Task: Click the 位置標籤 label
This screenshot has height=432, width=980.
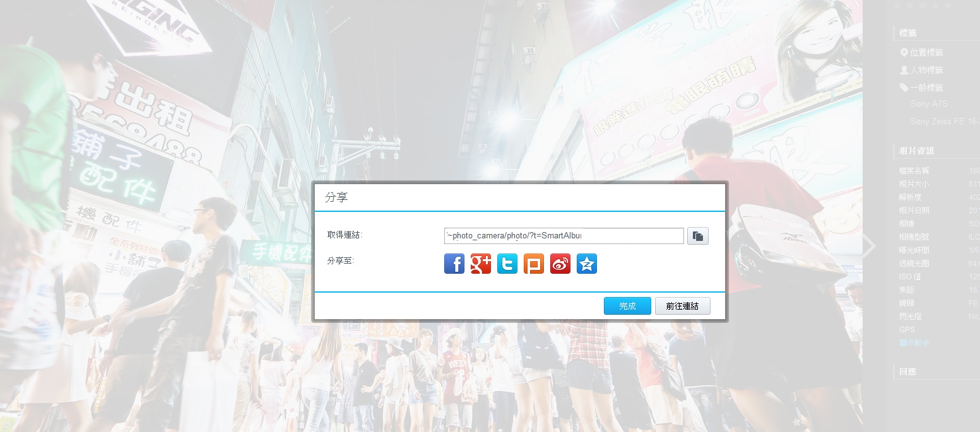Action: [926, 53]
